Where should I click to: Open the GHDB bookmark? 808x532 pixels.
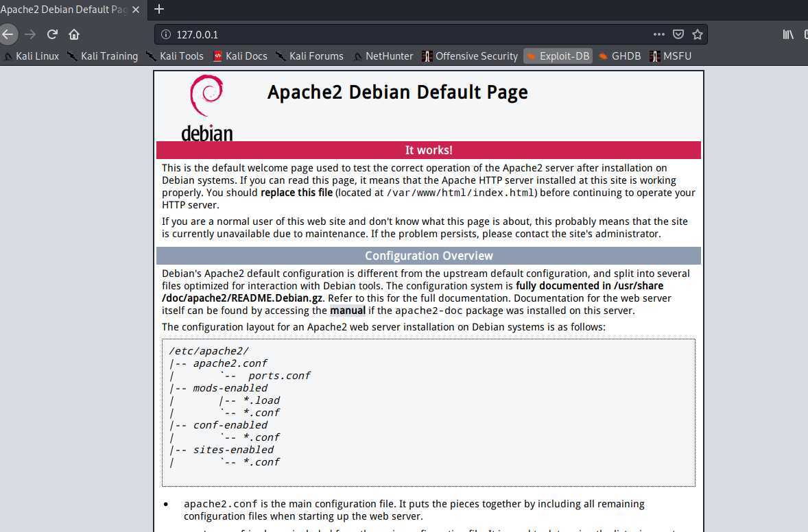pos(619,56)
